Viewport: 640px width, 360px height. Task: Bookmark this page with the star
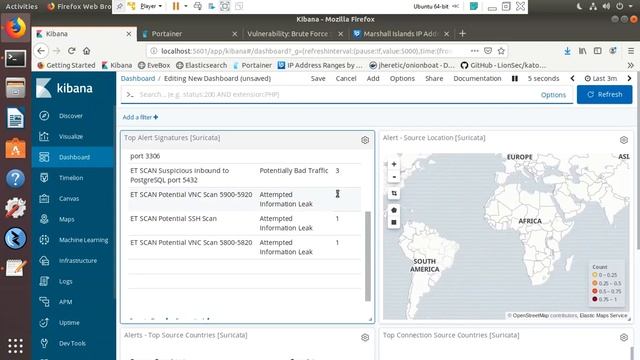click(501, 51)
